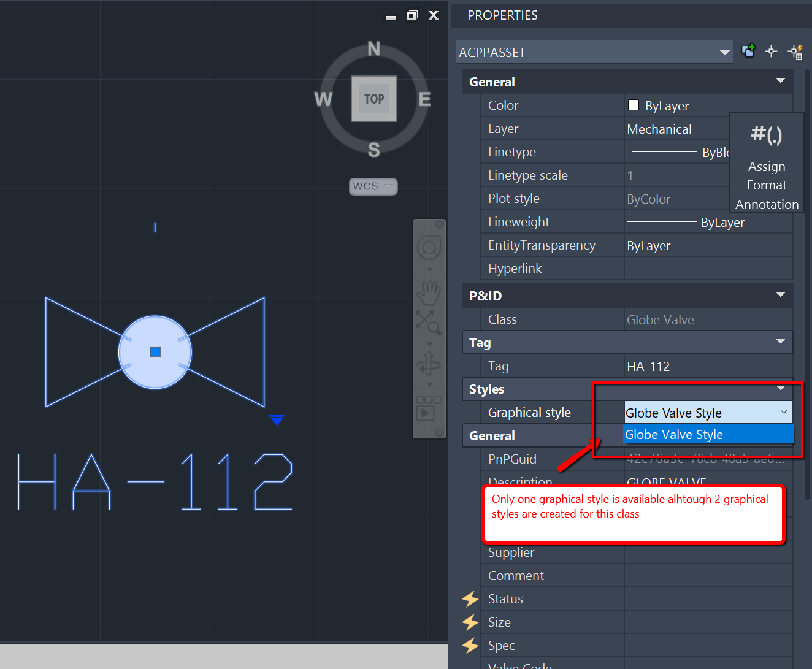Screen dimensions: 812x669
Task: Click the Size value field
Action: pos(708,622)
